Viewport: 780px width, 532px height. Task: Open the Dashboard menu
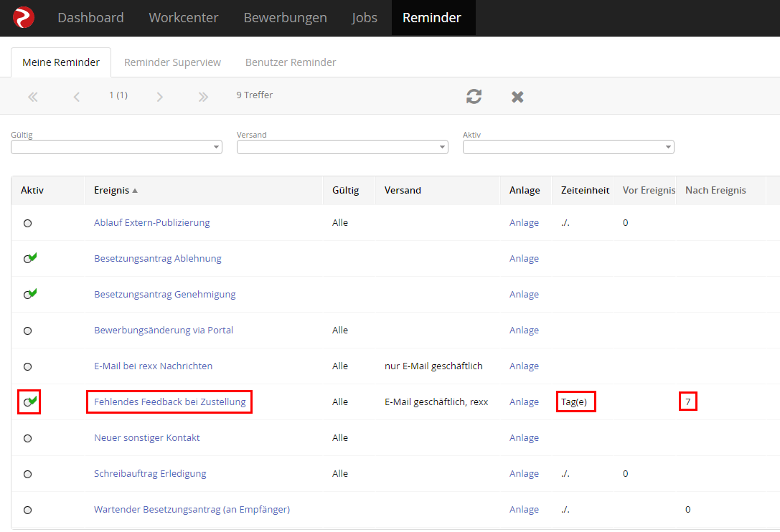coord(90,17)
